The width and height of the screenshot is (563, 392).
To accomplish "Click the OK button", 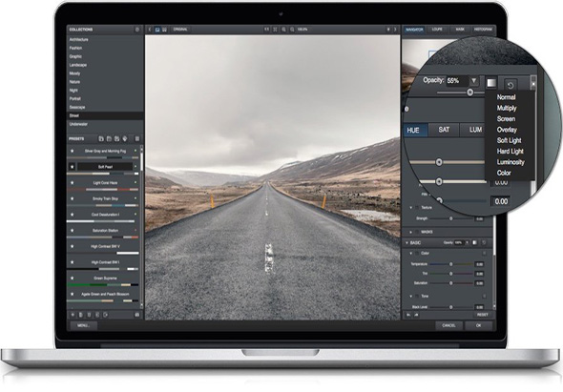I will click(x=478, y=325).
